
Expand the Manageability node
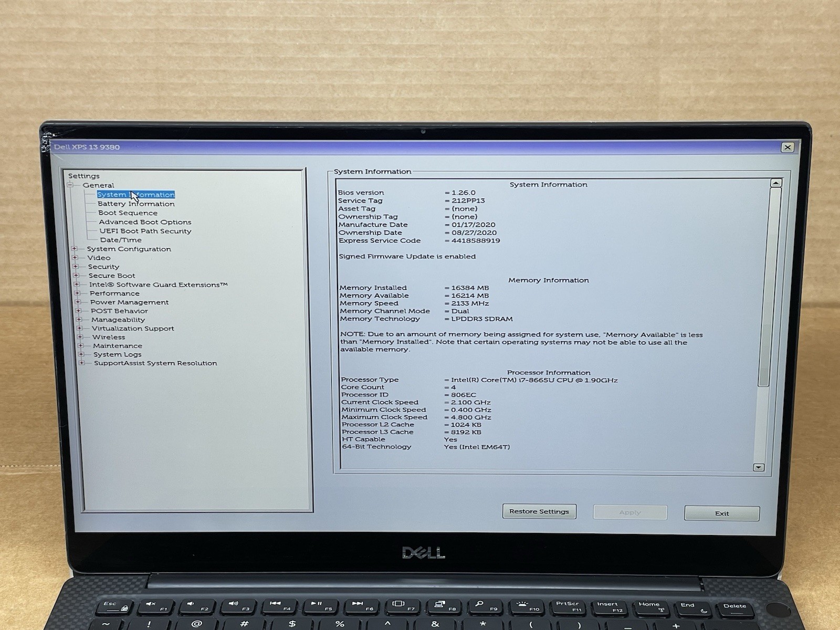tap(78, 320)
